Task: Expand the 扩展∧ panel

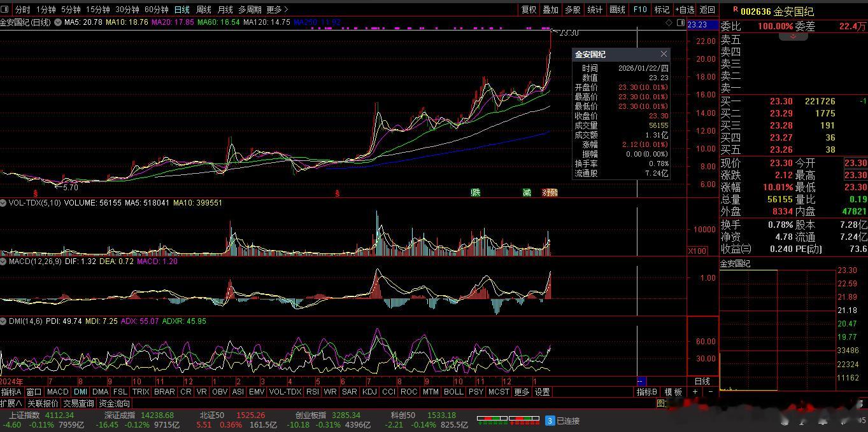Action: pos(11,403)
